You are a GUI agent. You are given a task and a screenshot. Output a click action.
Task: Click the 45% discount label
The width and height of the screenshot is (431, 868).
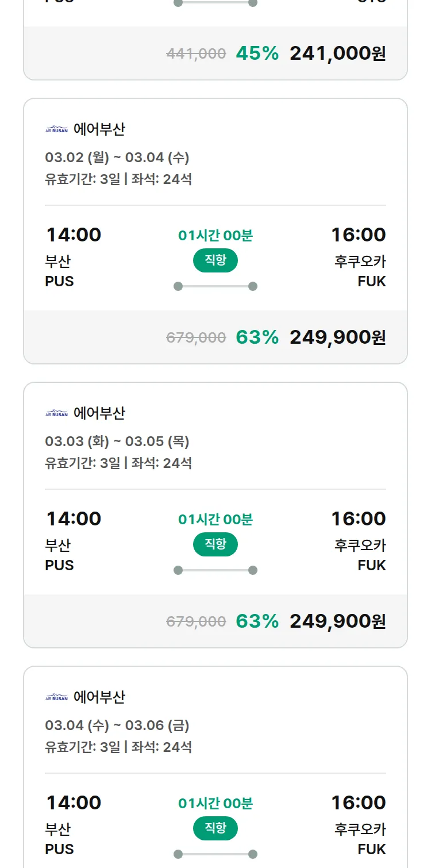[x=257, y=53]
